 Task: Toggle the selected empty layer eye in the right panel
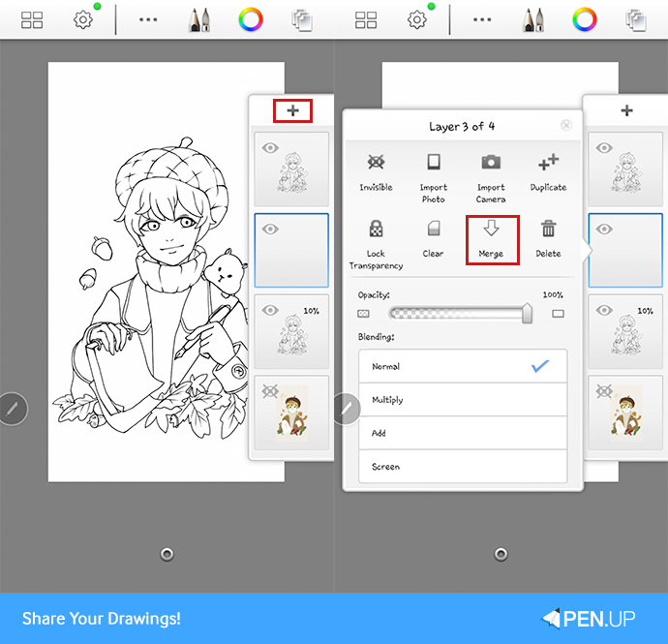click(604, 230)
